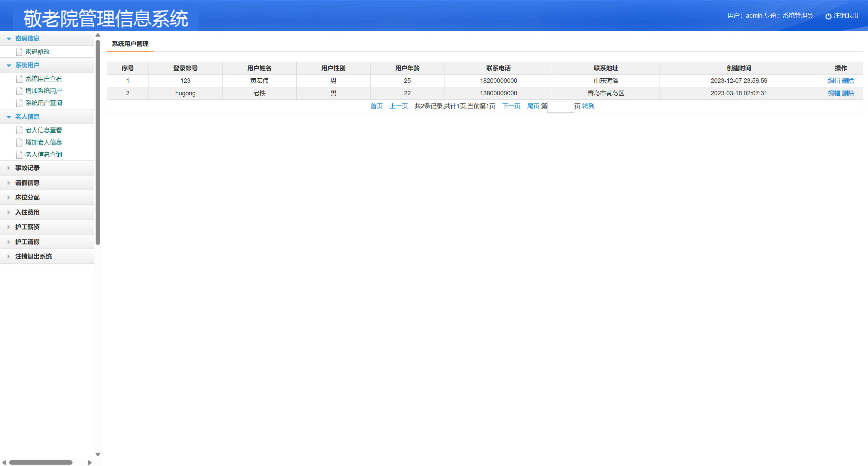Click the 下一页 pagination link
868x466 pixels.
pos(511,106)
